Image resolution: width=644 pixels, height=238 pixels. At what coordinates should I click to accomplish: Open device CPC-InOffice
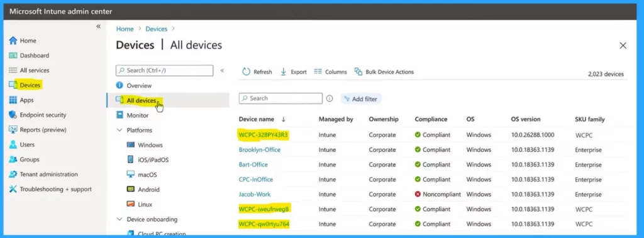pyautogui.click(x=256, y=180)
